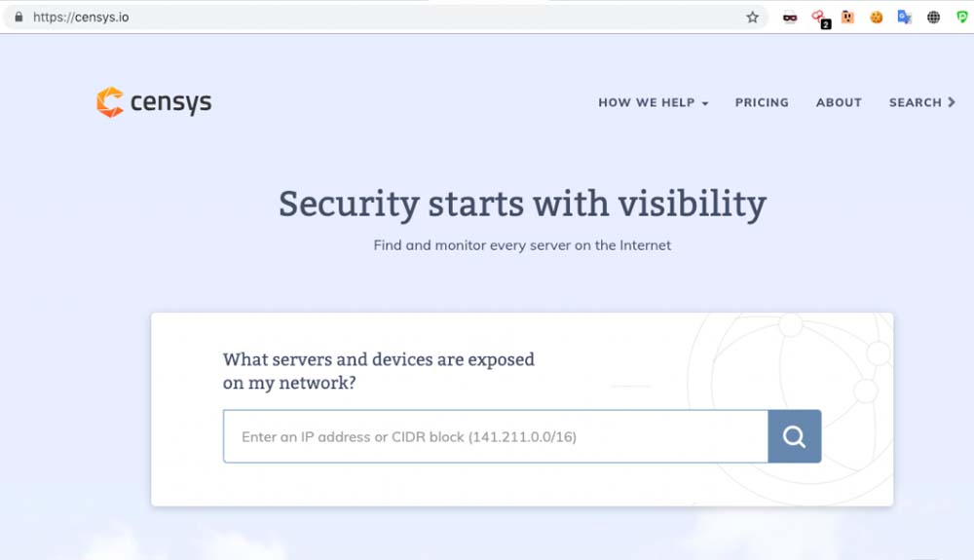Click the red extension with badge 2
974x560 pixels.
click(819, 18)
